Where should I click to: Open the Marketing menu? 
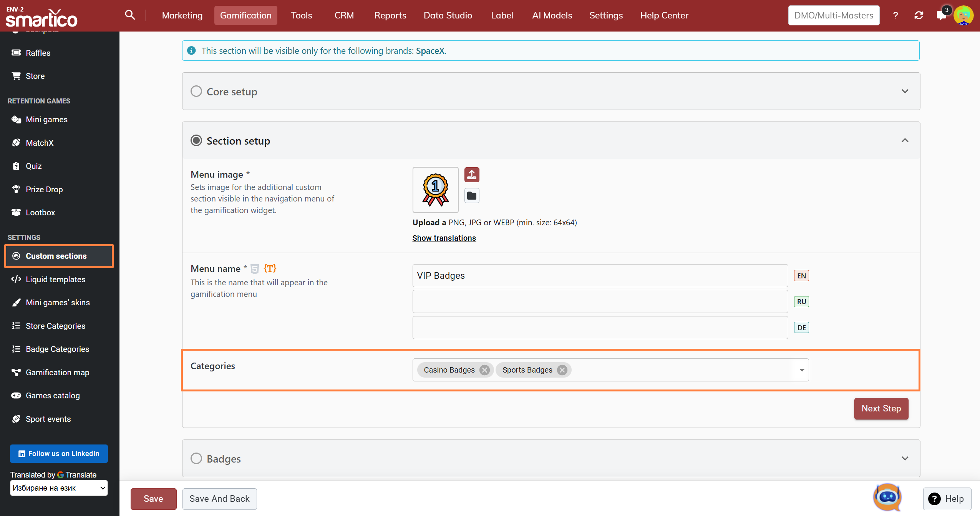(x=182, y=15)
